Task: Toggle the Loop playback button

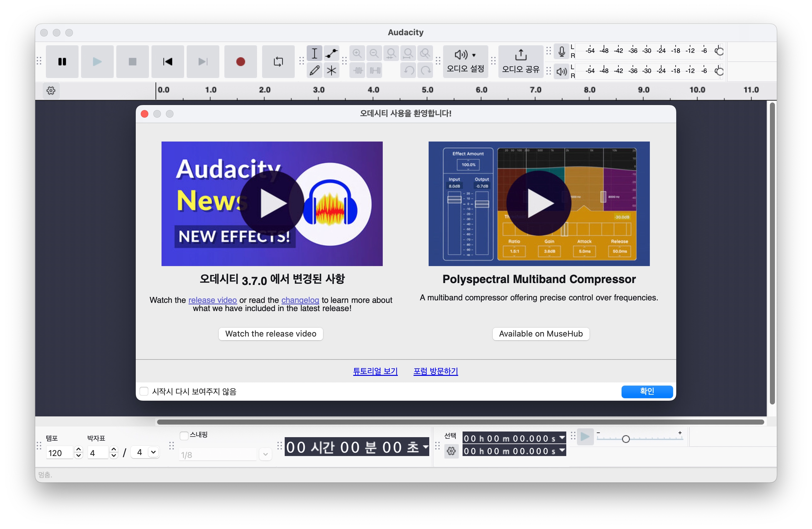Action: (278, 61)
